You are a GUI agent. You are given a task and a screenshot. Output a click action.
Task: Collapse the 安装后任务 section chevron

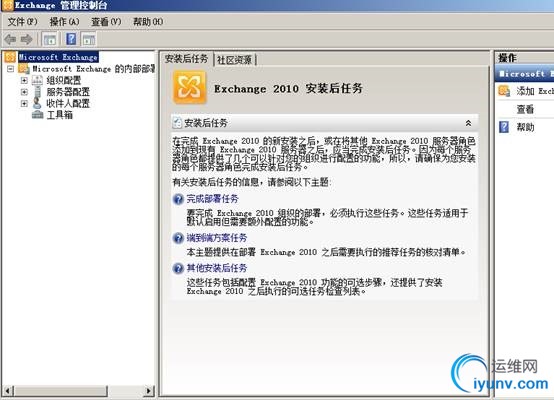(468, 123)
